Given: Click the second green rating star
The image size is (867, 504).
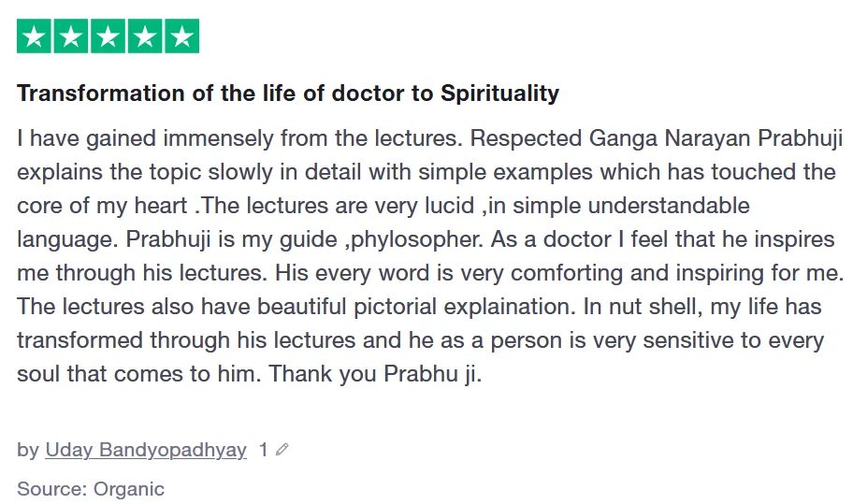Looking at the screenshot, I should point(71,37).
